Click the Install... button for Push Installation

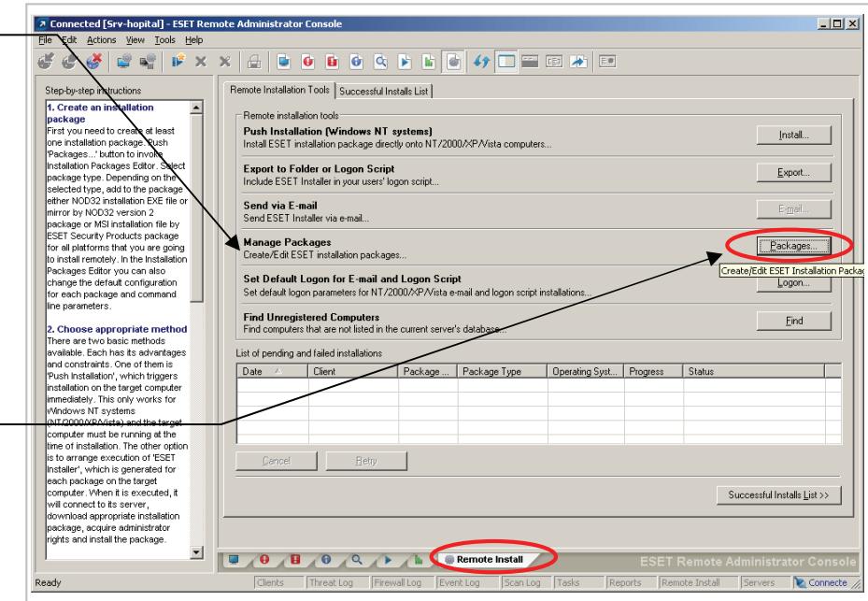tap(794, 135)
